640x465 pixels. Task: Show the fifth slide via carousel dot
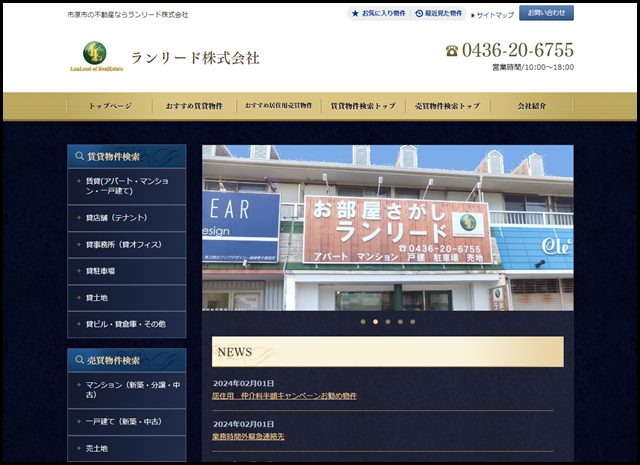pyautogui.click(x=413, y=322)
